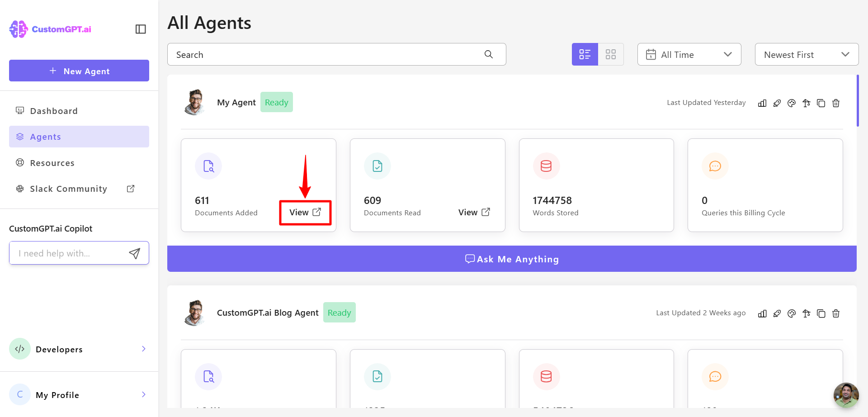Click the Copilot 'I need help with...' input
The height and width of the screenshot is (417, 868).
(x=79, y=253)
